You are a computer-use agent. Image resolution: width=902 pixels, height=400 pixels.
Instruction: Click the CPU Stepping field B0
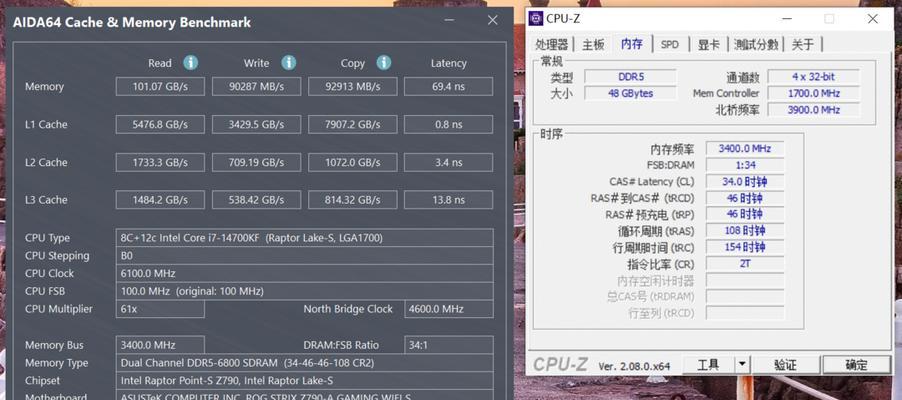tap(304, 256)
